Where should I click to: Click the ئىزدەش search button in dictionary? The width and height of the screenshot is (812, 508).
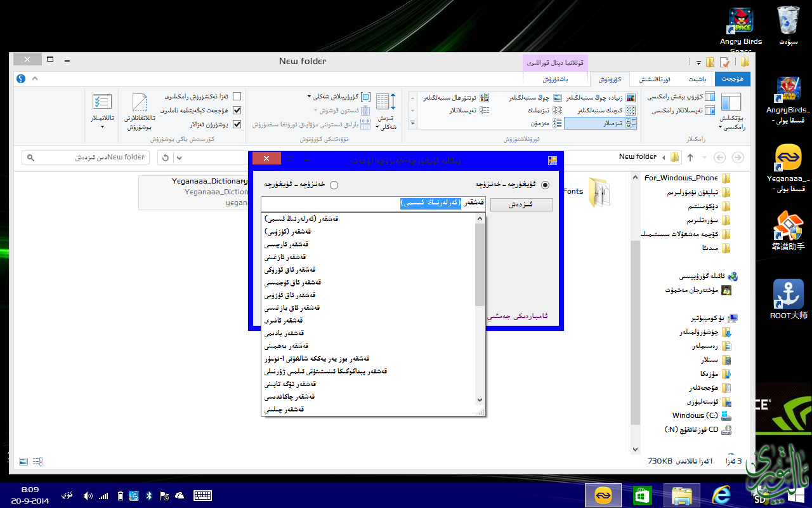(x=521, y=204)
